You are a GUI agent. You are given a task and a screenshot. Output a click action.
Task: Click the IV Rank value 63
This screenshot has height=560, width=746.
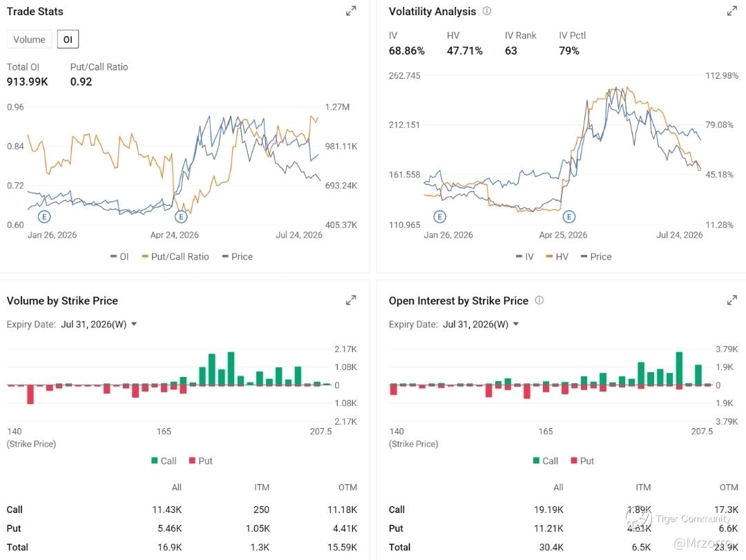511,51
